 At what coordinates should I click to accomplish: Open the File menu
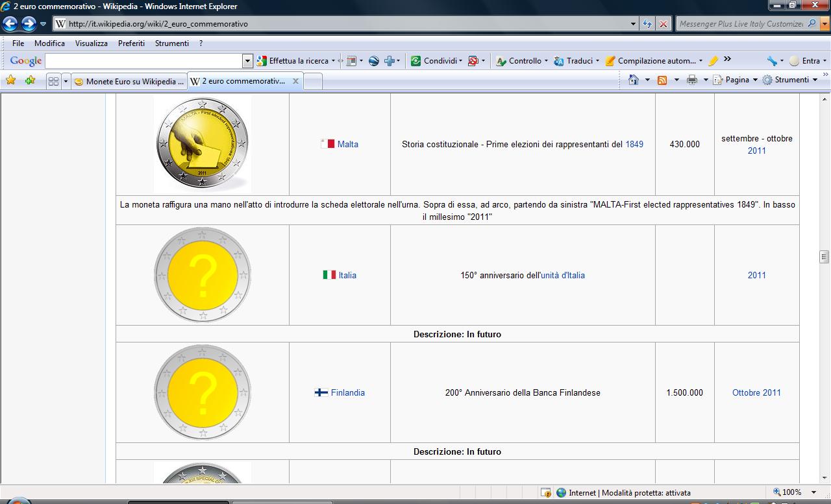[x=18, y=43]
